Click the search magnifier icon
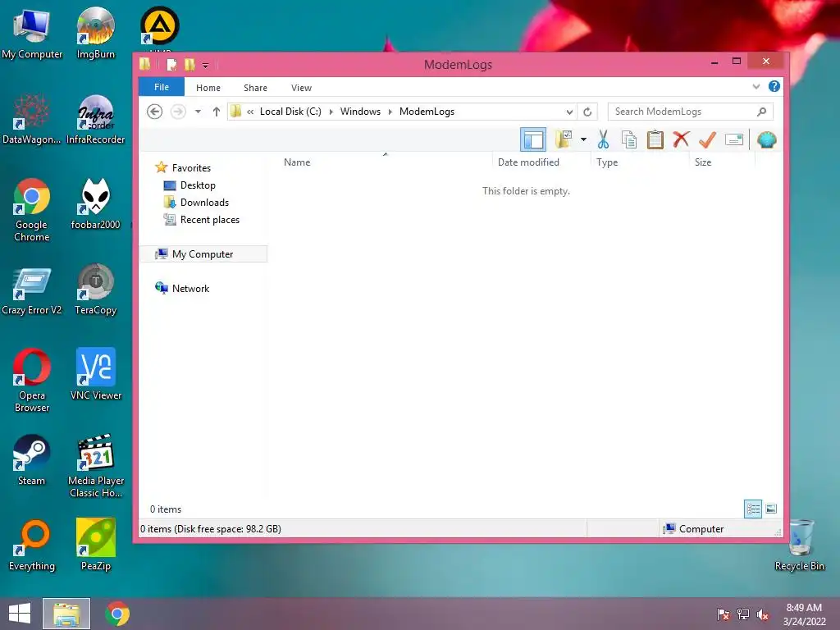Image resolution: width=840 pixels, height=630 pixels. click(762, 112)
